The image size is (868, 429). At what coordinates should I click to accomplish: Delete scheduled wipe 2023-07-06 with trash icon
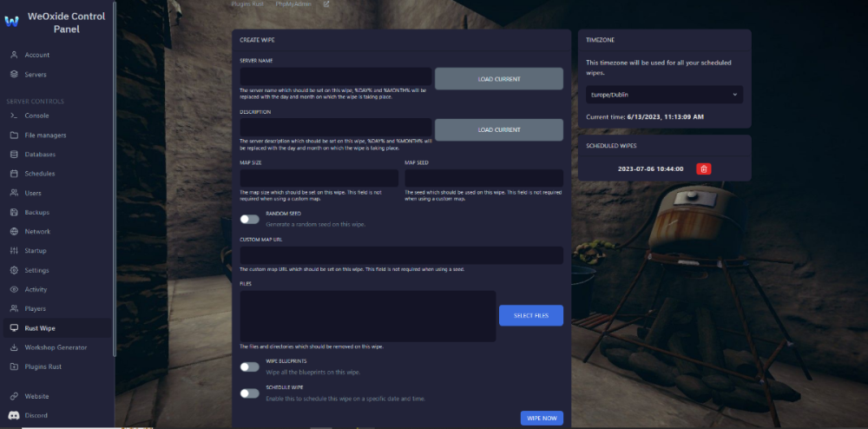[x=704, y=168]
